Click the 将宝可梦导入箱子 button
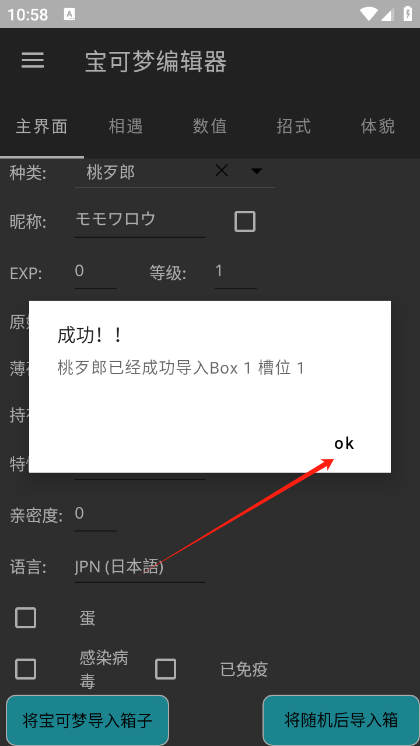This screenshot has width=420, height=746. point(88,720)
